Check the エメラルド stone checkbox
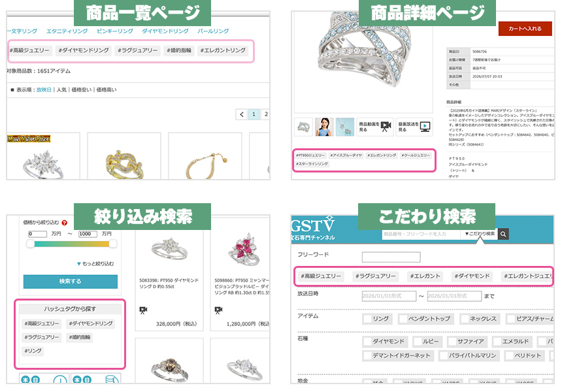This screenshot has height=392, width=562. click(x=497, y=342)
